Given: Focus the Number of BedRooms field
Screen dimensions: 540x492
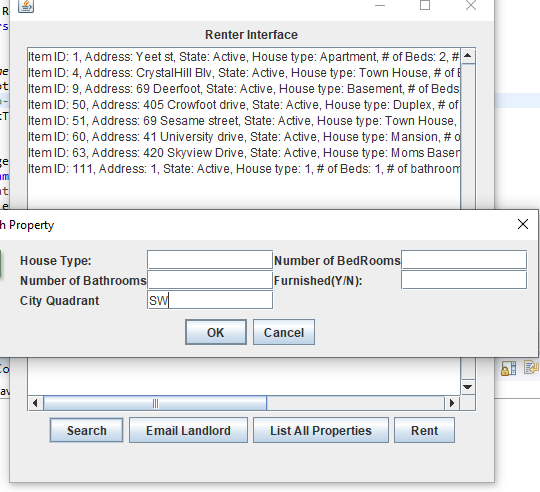Looking at the screenshot, I should point(464,260).
